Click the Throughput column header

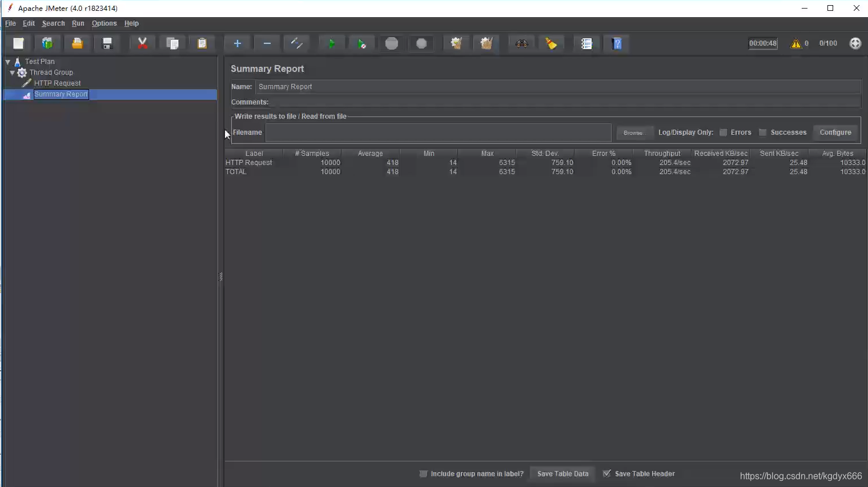(x=662, y=154)
